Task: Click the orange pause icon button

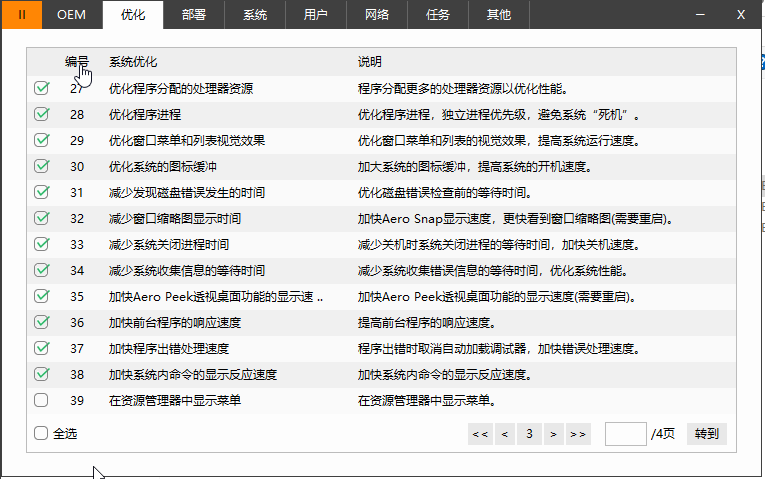Action: coord(22,15)
